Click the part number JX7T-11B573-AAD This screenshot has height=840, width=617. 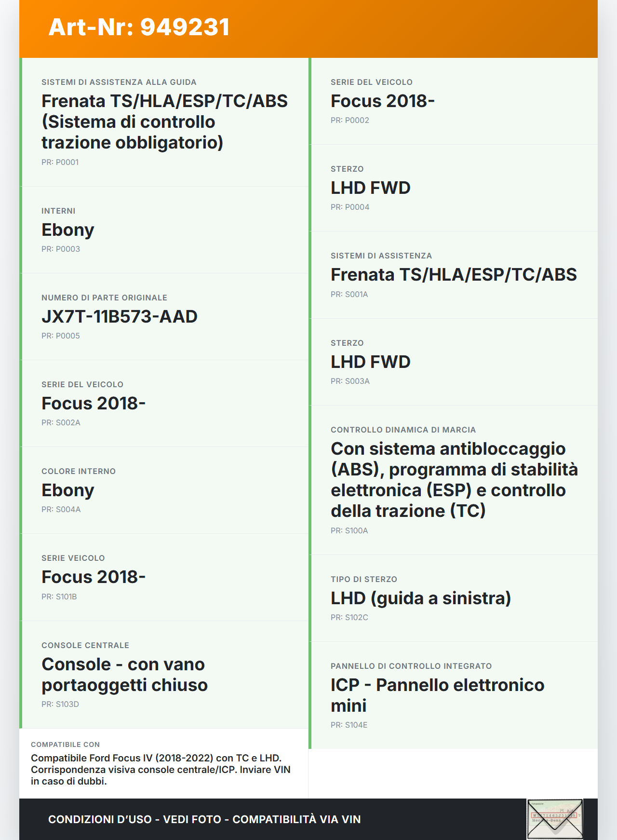[120, 317]
